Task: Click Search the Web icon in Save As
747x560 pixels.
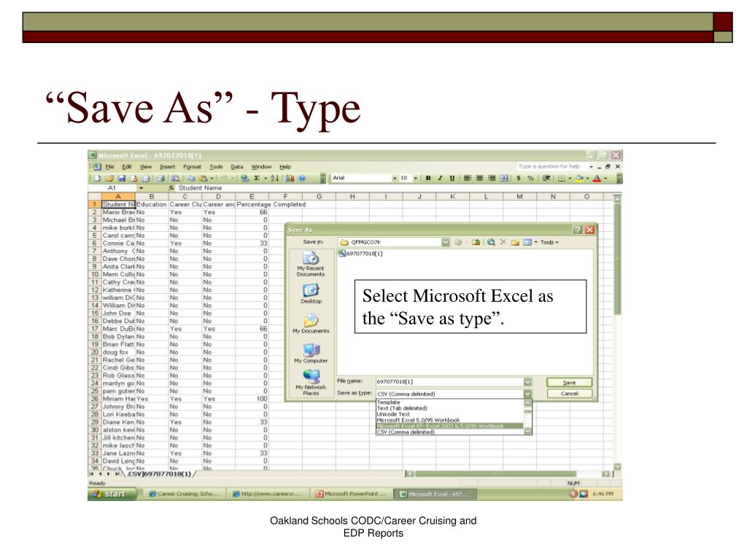Action: (491, 242)
